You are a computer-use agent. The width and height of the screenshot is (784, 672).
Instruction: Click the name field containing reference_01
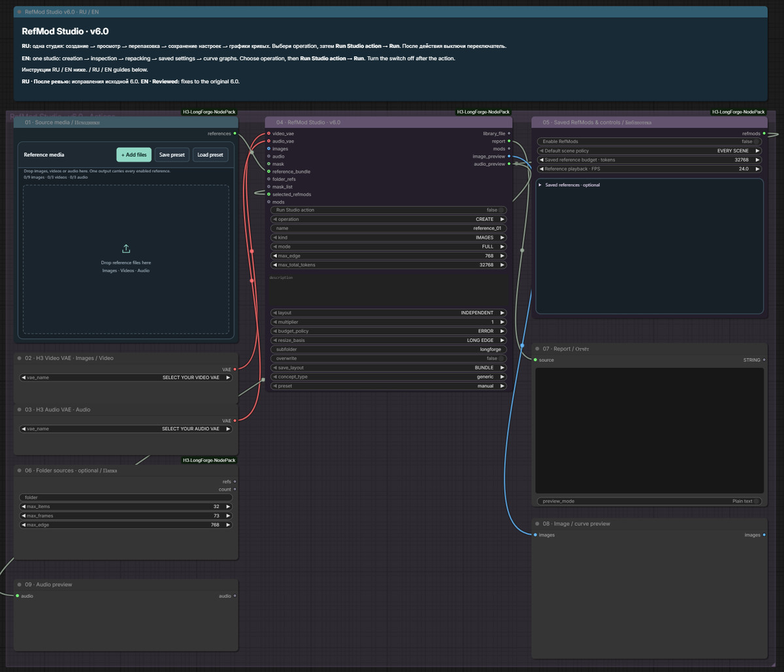point(389,229)
